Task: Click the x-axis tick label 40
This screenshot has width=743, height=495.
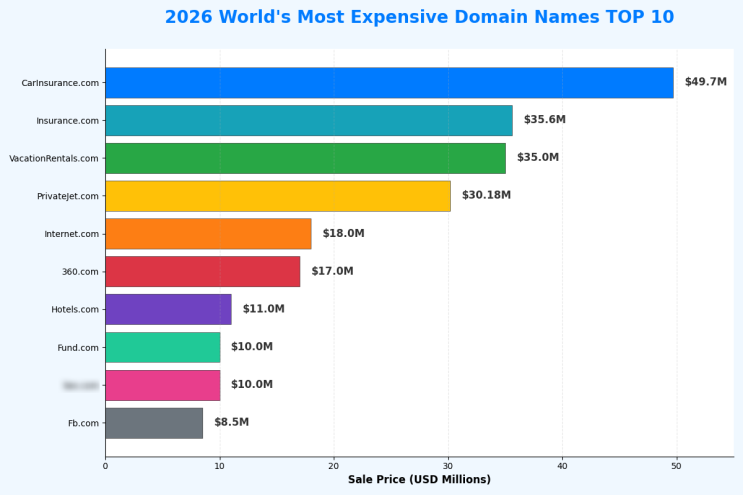Action: coord(562,466)
